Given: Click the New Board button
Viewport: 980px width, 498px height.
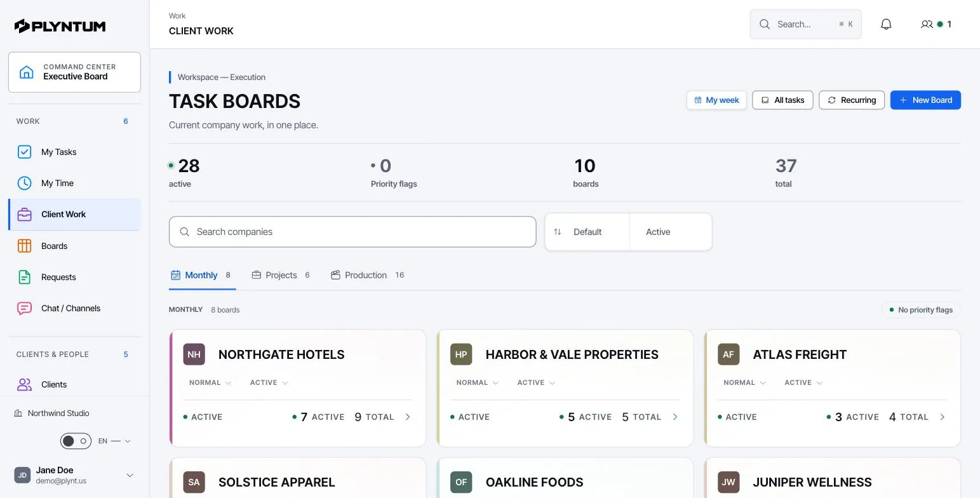Looking at the screenshot, I should [925, 100].
